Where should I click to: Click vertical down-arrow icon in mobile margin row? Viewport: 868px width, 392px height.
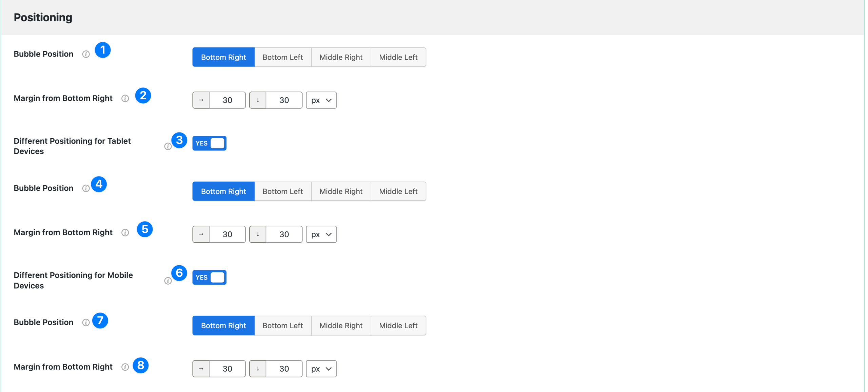pyautogui.click(x=258, y=369)
